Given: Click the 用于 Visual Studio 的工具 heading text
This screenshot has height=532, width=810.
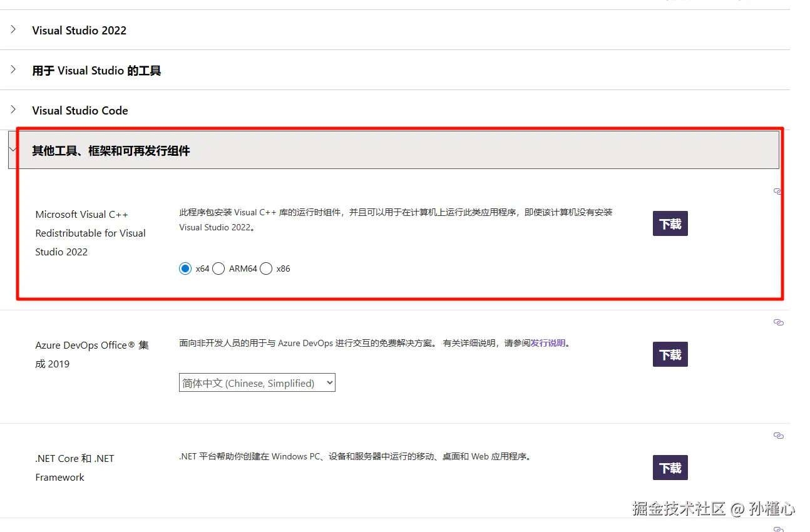Looking at the screenshot, I should point(96,71).
